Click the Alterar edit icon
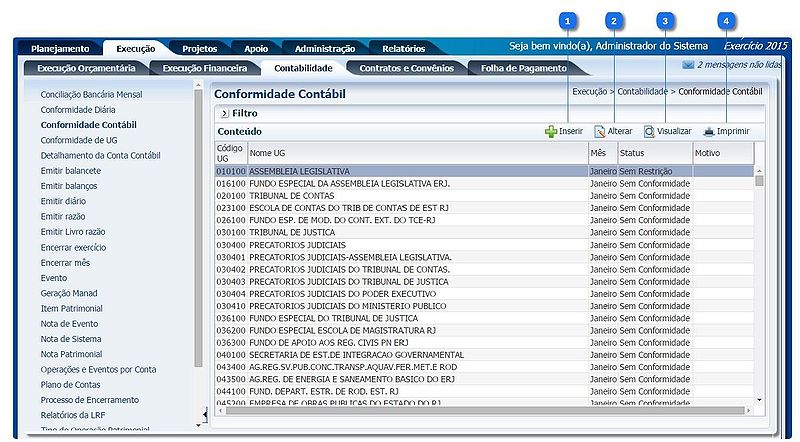800x442 pixels. 600,131
